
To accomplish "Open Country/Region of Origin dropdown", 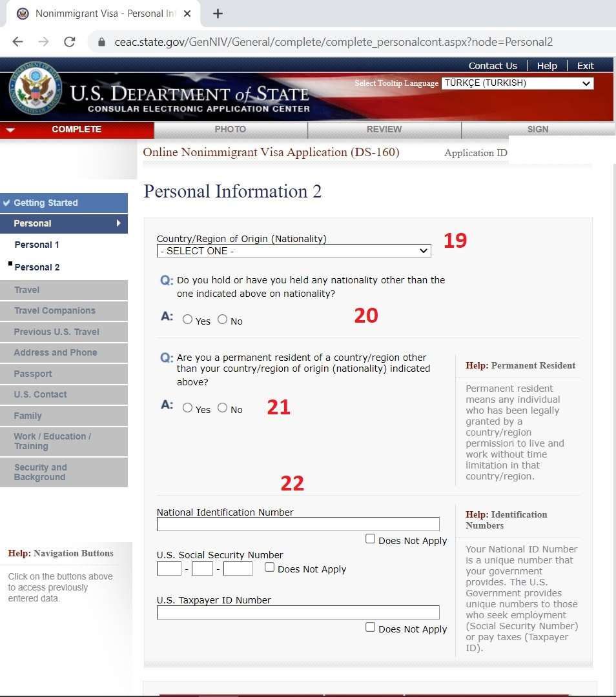I will click(x=294, y=250).
